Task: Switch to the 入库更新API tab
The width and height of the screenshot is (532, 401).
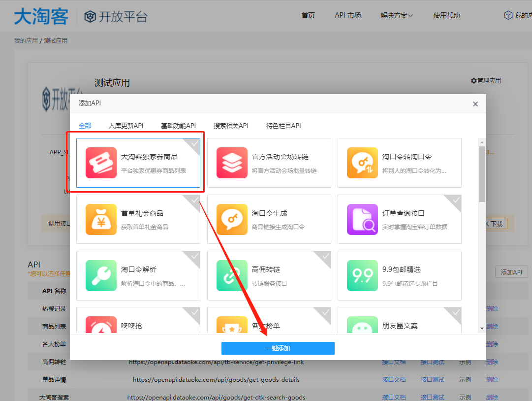Action: (126, 126)
